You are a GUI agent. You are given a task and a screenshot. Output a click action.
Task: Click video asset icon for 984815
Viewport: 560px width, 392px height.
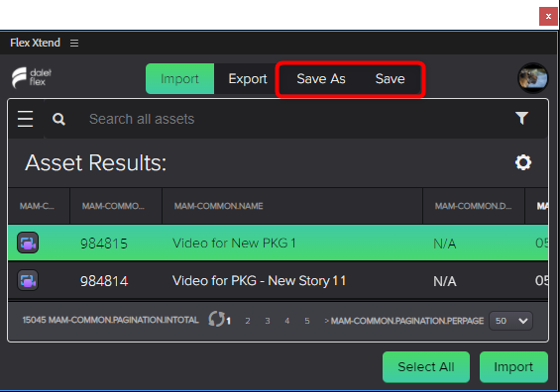(28, 243)
